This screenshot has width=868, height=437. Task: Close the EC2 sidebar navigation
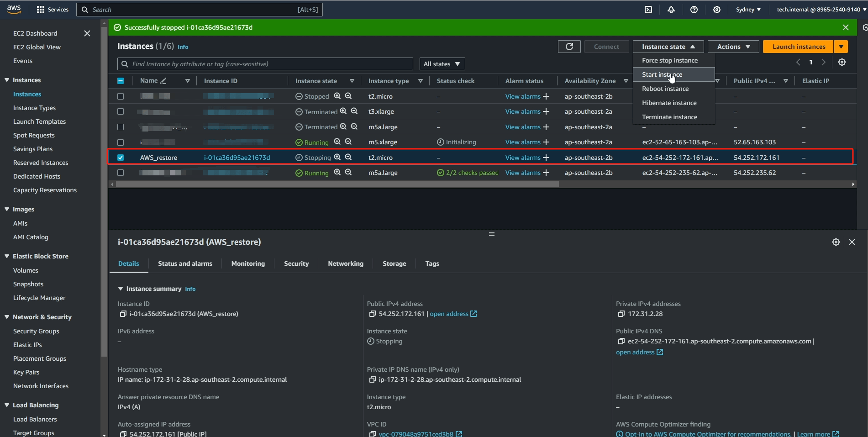coord(87,33)
